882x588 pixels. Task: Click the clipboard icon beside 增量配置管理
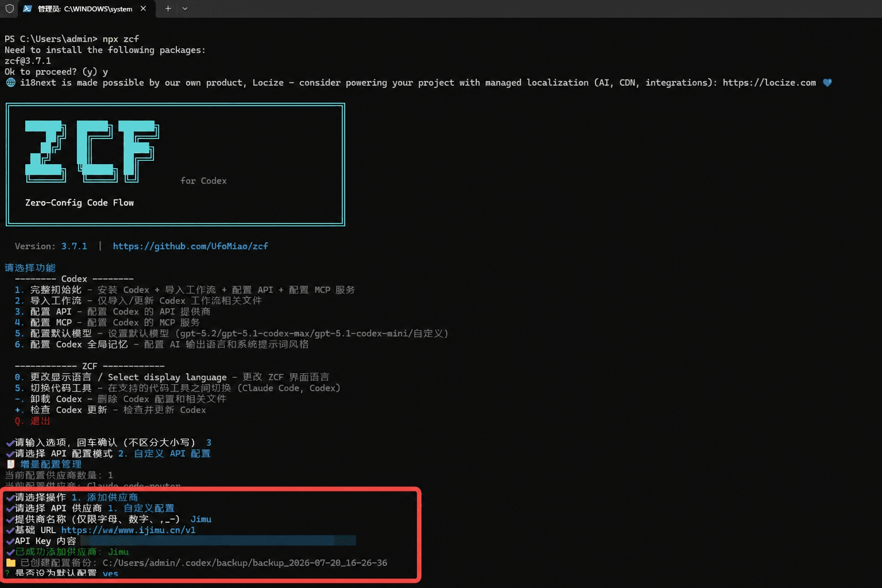(10, 465)
